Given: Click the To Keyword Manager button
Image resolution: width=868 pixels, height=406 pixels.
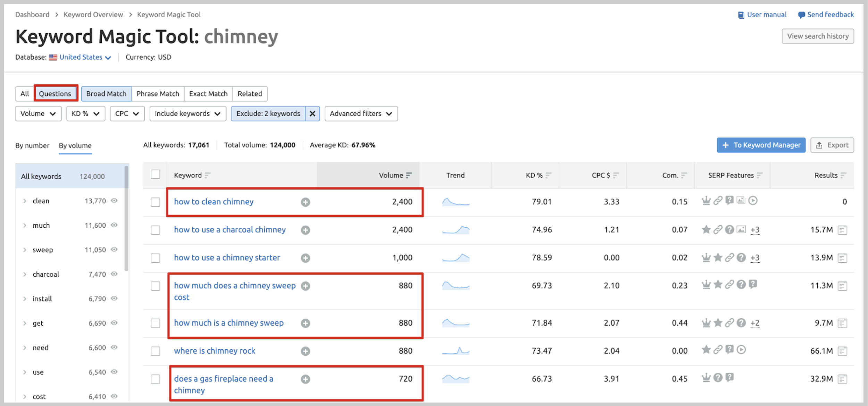Looking at the screenshot, I should pyautogui.click(x=761, y=145).
